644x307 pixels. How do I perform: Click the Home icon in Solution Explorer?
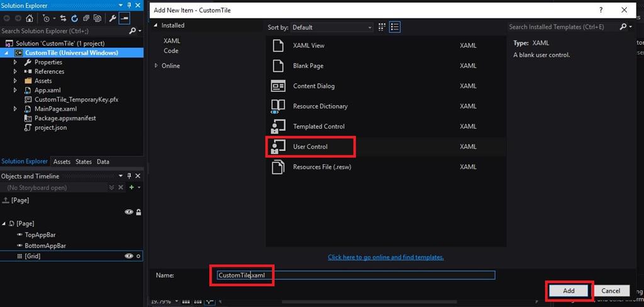click(x=30, y=18)
